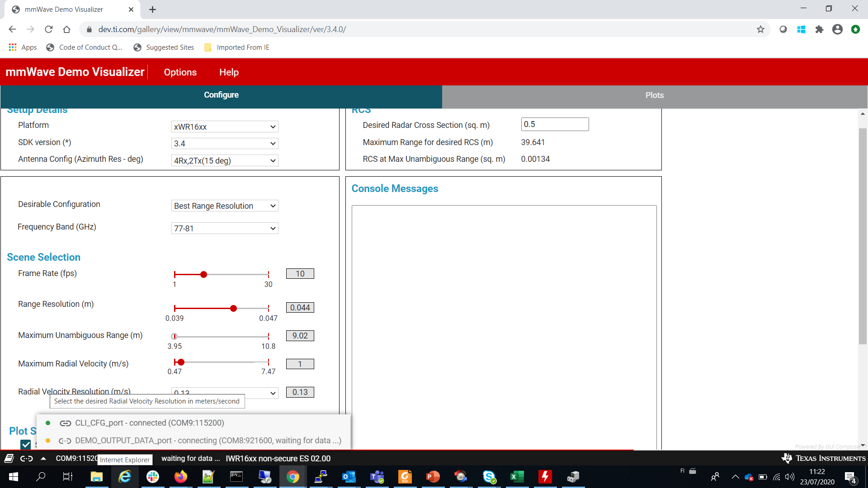Collapse the port status popup arrow
The height and width of the screenshot is (488, 868).
tap(43, 458)
